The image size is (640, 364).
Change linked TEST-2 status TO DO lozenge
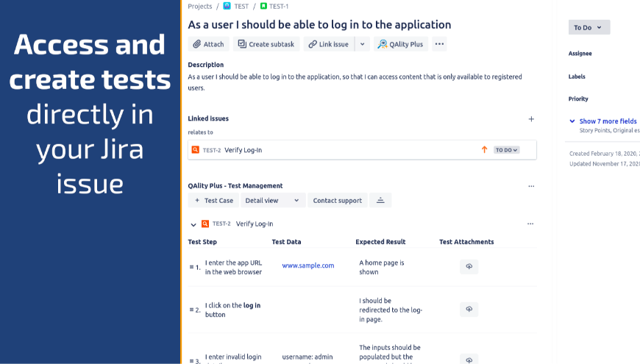click(507, 150)
